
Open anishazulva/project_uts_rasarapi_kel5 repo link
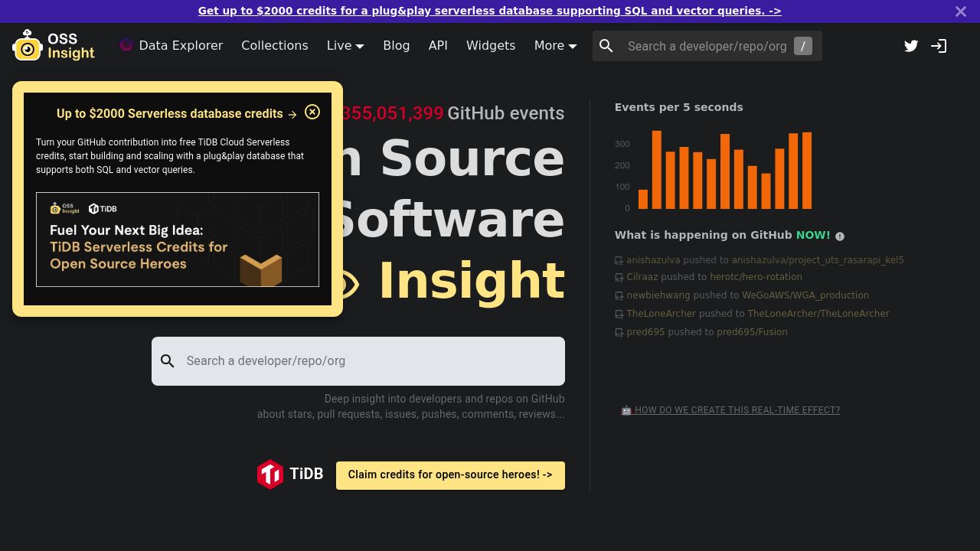click(818, 260)
